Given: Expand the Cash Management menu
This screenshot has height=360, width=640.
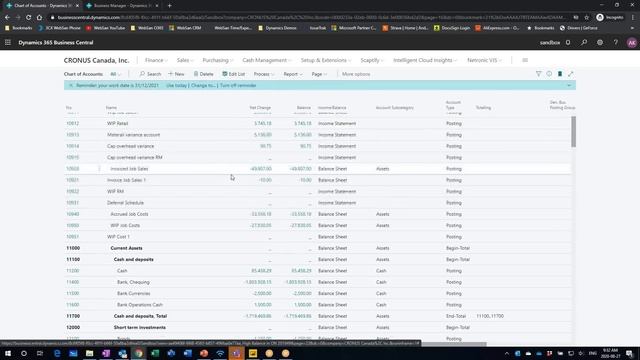Looking at the screenshot, I should [x=267, y=60].
